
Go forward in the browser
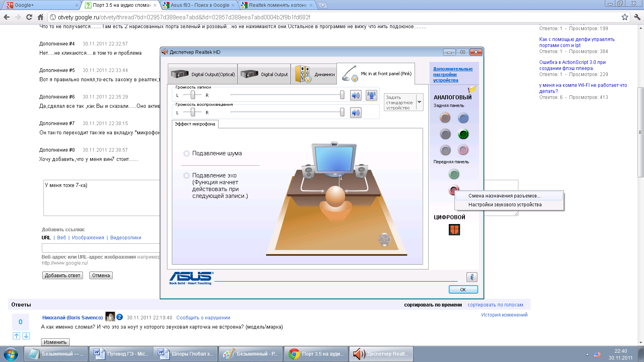click(18, 17)
